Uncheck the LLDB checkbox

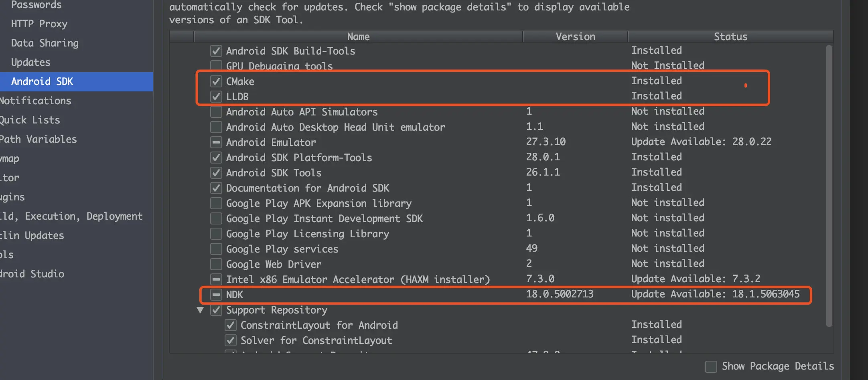(x=216, y=97)
